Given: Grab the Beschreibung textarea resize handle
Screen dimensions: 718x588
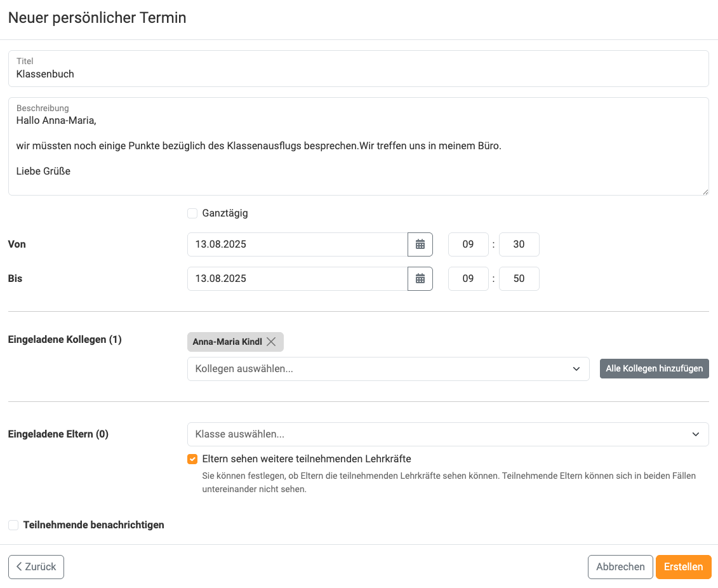Looking at the screenshot, I should pos(705,192).
